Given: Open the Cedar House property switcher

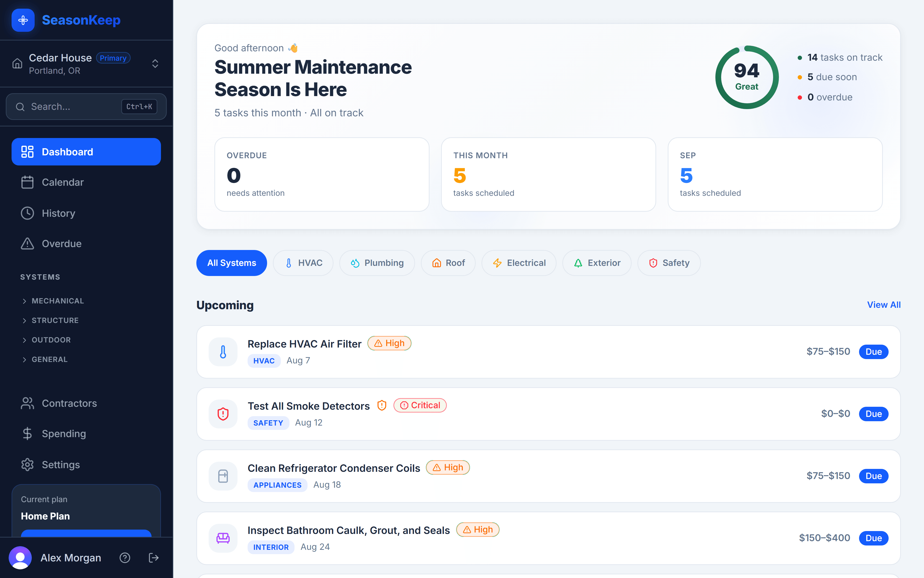Looking at the screenshot, I should [86, 63].
